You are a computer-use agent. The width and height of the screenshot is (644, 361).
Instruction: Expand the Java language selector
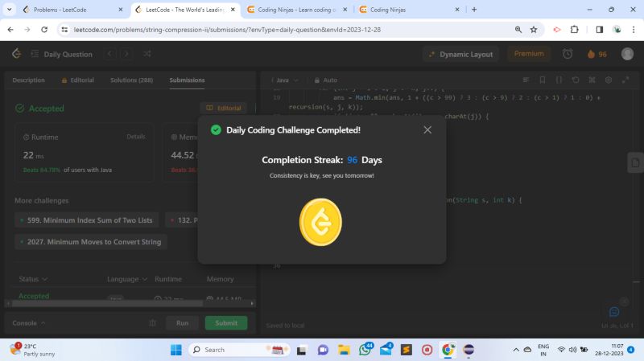coord(284,80)
